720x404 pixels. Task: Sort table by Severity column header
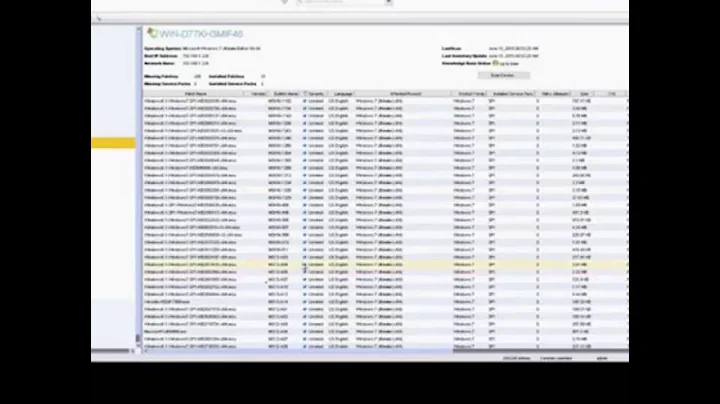(315, 94)
